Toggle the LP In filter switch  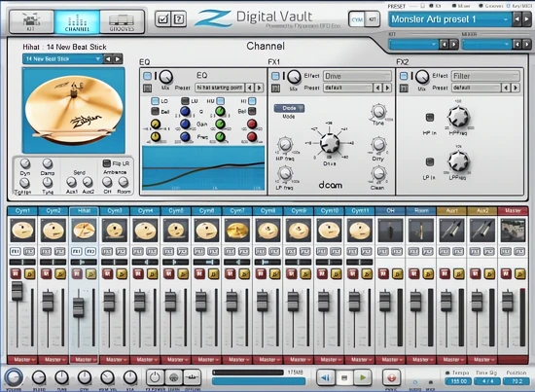coord(430,161)
